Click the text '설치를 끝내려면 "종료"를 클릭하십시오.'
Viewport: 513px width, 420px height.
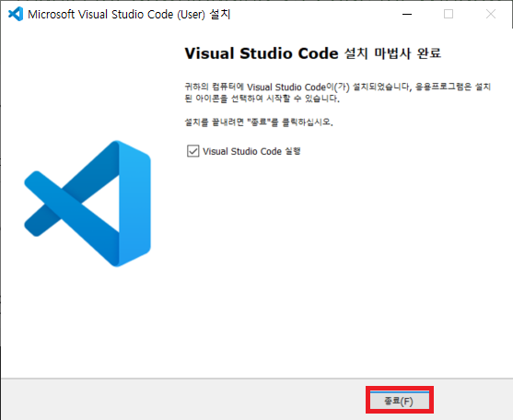pos(259,122)
